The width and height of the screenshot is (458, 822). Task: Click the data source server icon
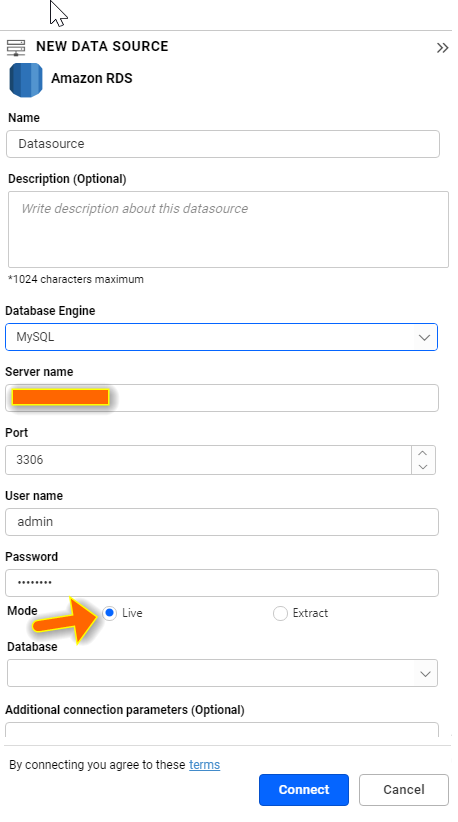pyautogui.click(x=16, y=47)
